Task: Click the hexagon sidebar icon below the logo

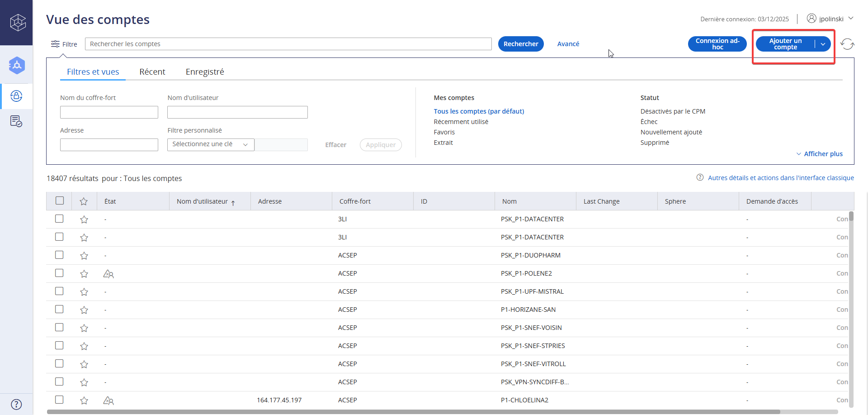Action: [x=17, y=66]
